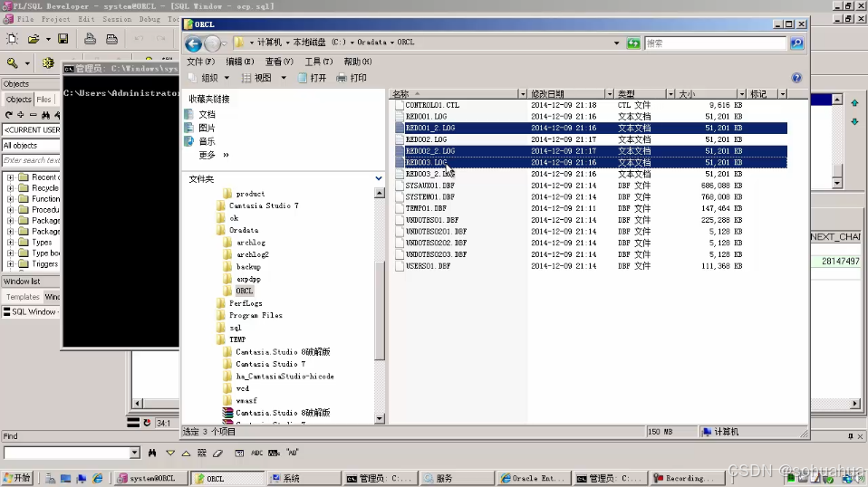Click the search magnifier button in the explorer
Screen dimensions: 868x487
796,43
